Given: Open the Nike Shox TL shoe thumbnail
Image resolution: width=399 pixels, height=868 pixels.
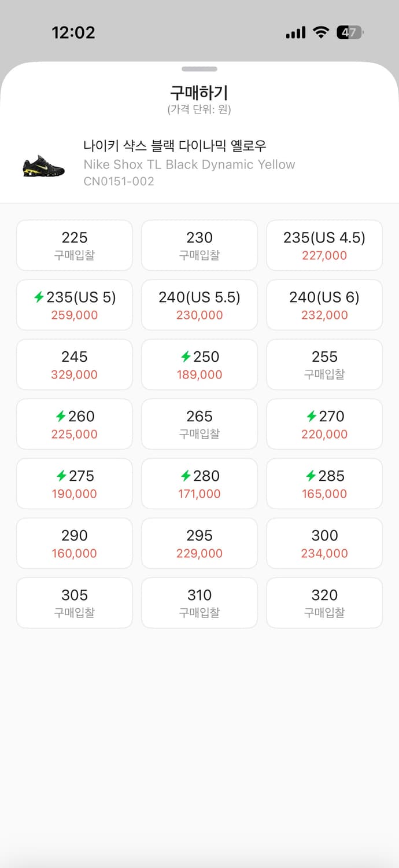Looking at the screenshot, I should 43,166.
